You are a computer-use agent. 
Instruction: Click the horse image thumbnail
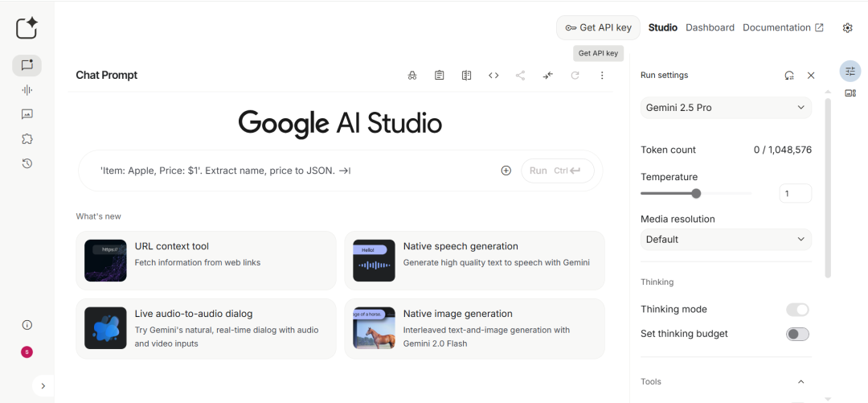[x=375, y=328]
